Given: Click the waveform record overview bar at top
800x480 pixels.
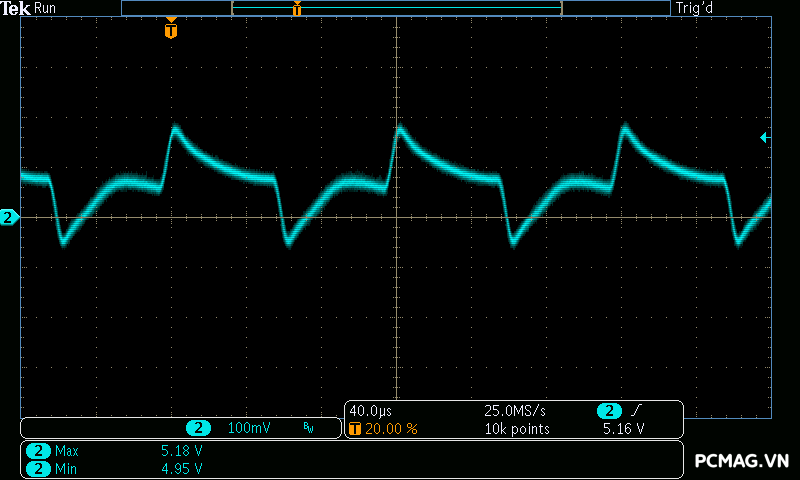Looking at the screenshot, I should [x=396, y=8].
